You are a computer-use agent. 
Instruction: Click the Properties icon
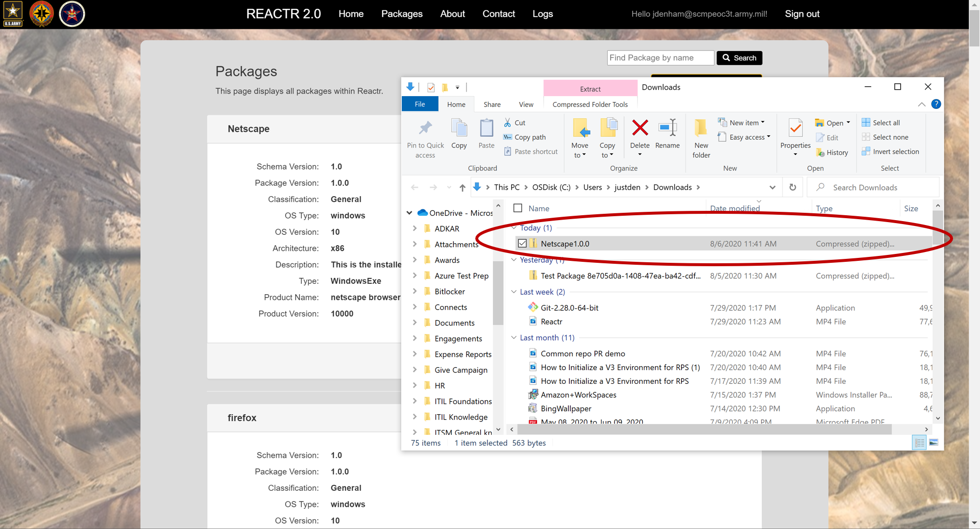pyautogui.click(x=795, y=128)
